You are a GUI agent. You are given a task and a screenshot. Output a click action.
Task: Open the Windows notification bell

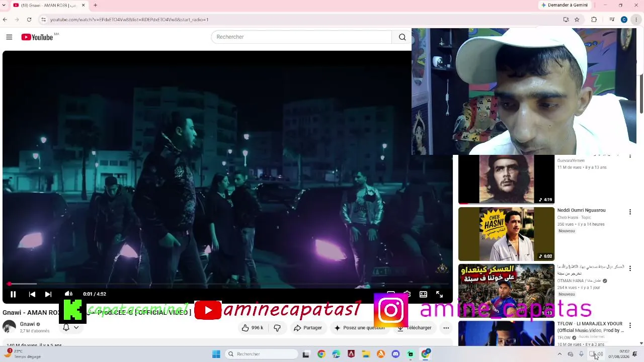coord(635,354)
